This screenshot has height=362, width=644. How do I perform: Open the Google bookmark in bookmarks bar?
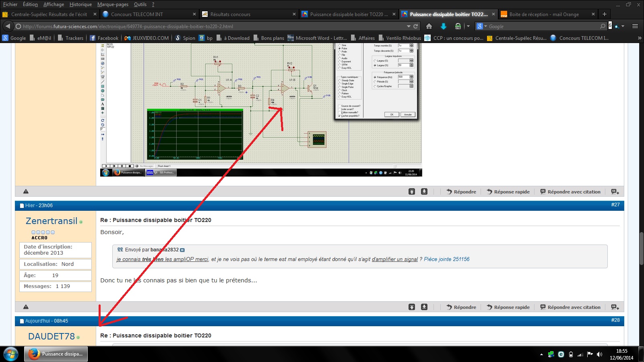pyautogui.click(x=14, y=38)
